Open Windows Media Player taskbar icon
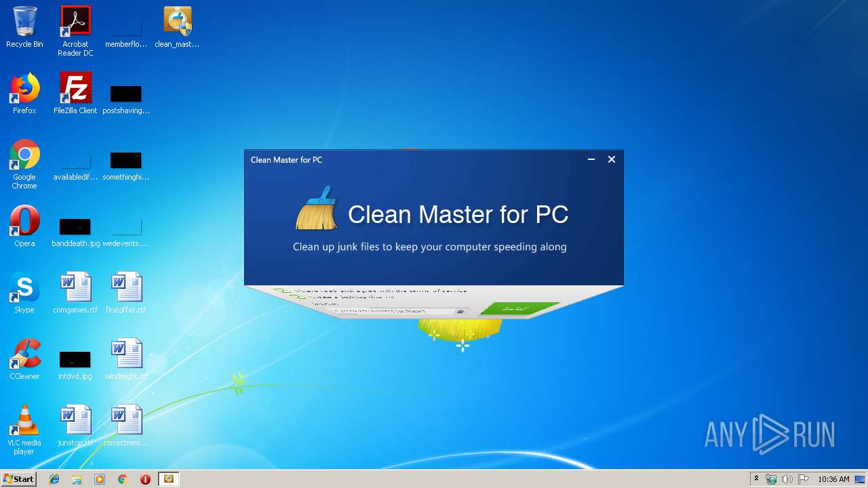Image resolution: width=868 pixels, height=488 pixels. 100,479
